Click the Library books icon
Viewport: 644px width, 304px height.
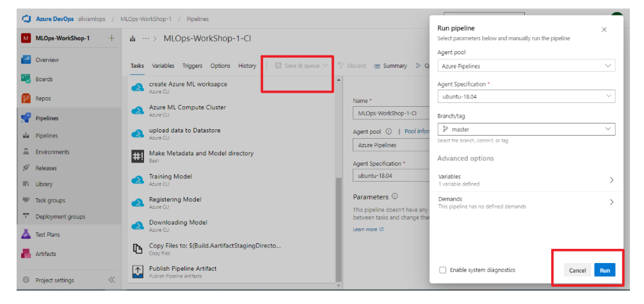pyautogui.click(x=26, y=184)
